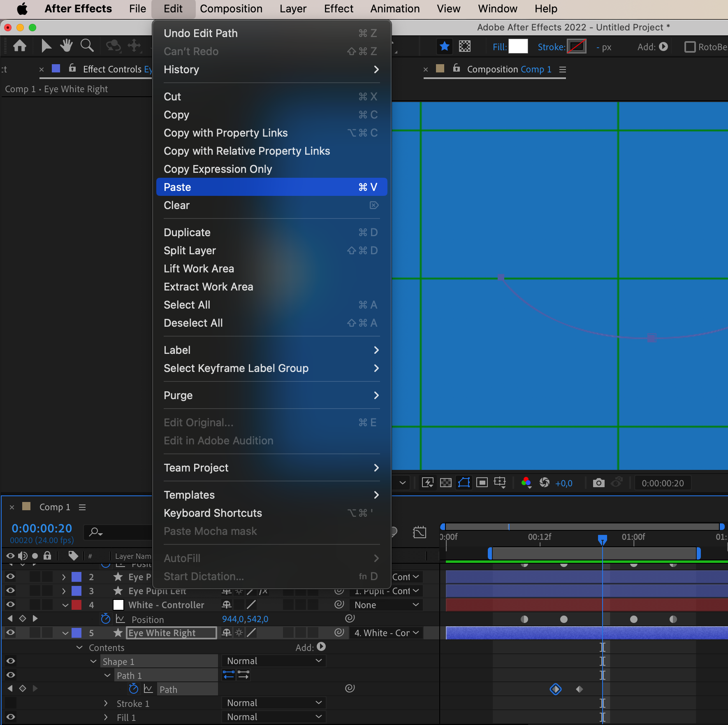Choose Paste from the Edit menu
The height and width of the screenshot is (725, 728).
271,187
